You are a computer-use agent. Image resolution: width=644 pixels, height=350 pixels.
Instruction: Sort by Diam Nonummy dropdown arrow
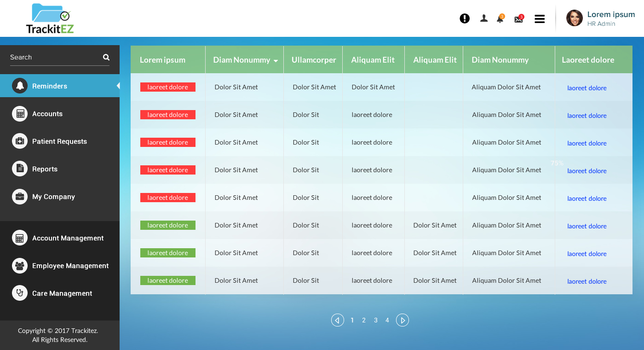276,61
